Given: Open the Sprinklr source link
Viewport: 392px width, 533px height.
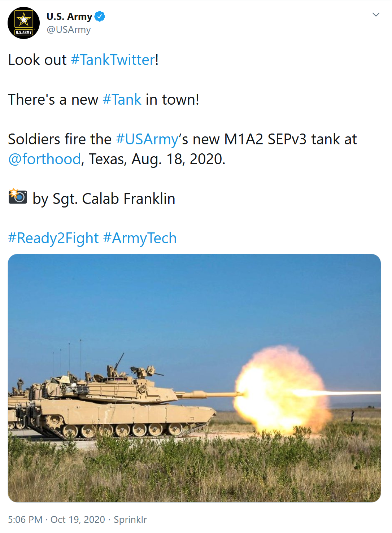Looking at the screenshot, I should click(x=130, y=520).
